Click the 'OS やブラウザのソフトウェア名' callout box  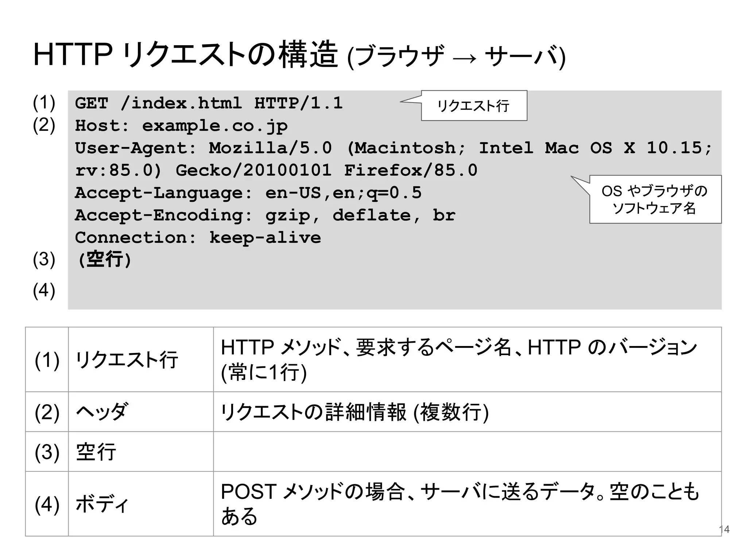click(655, 199)
